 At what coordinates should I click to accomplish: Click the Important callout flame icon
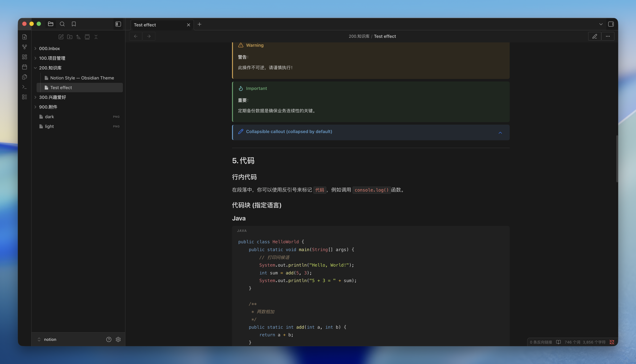pyautogui.click(x=241, y=88)
